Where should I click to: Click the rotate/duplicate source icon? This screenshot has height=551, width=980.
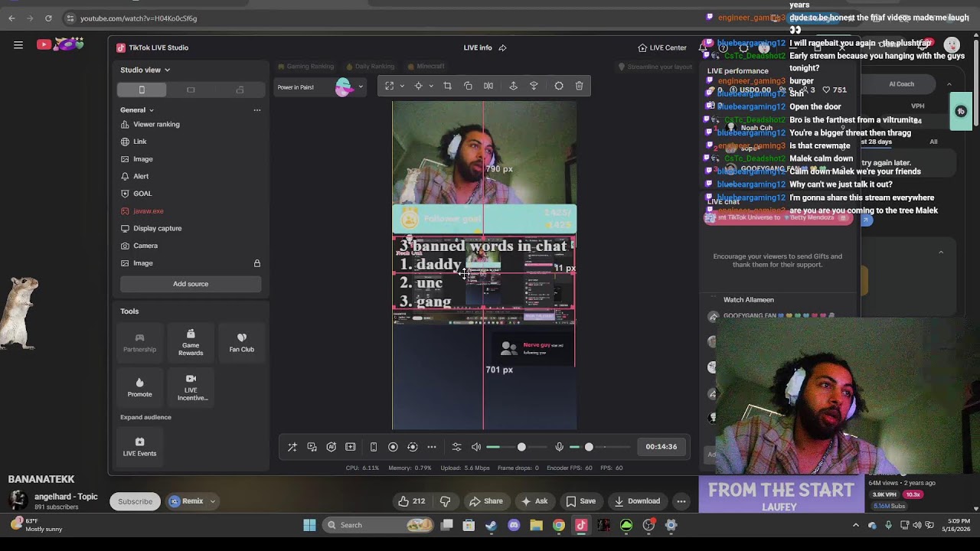[468, 86]
